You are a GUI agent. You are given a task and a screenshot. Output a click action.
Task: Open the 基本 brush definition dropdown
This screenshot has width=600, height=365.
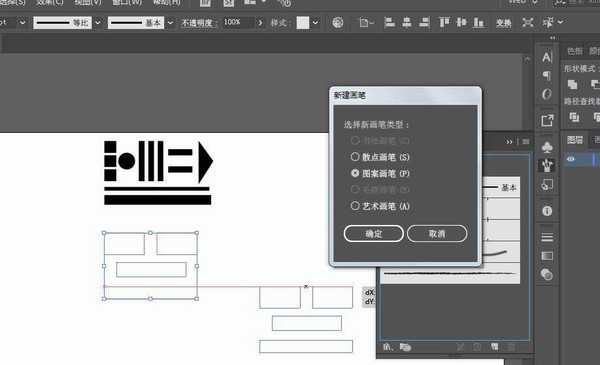[x=170, y=23]
